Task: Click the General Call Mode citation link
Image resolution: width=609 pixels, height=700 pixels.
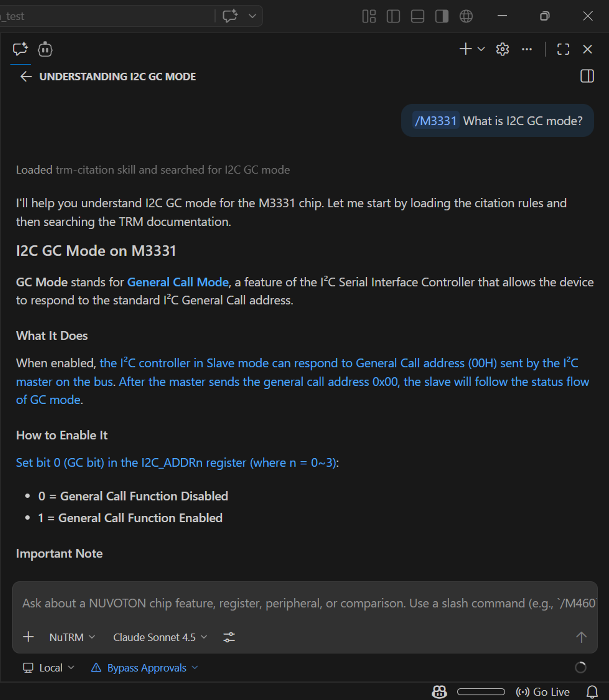Action: click(178, 282)
